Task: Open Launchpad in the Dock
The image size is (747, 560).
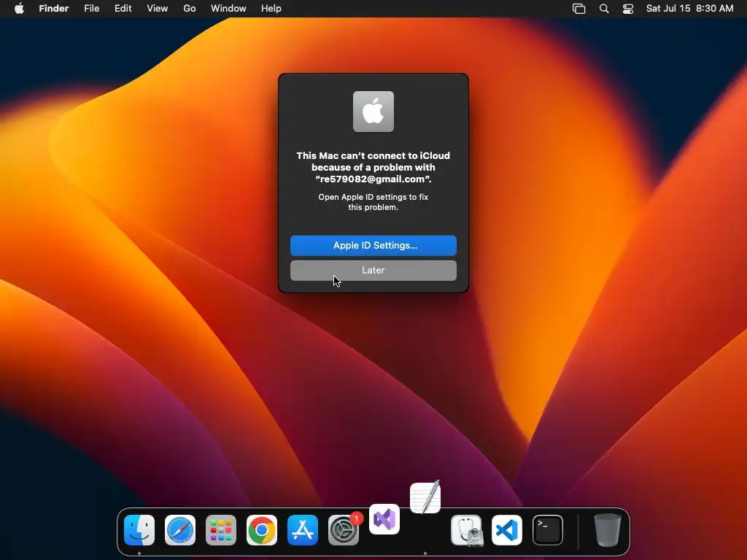Action: tap(221, 530)
